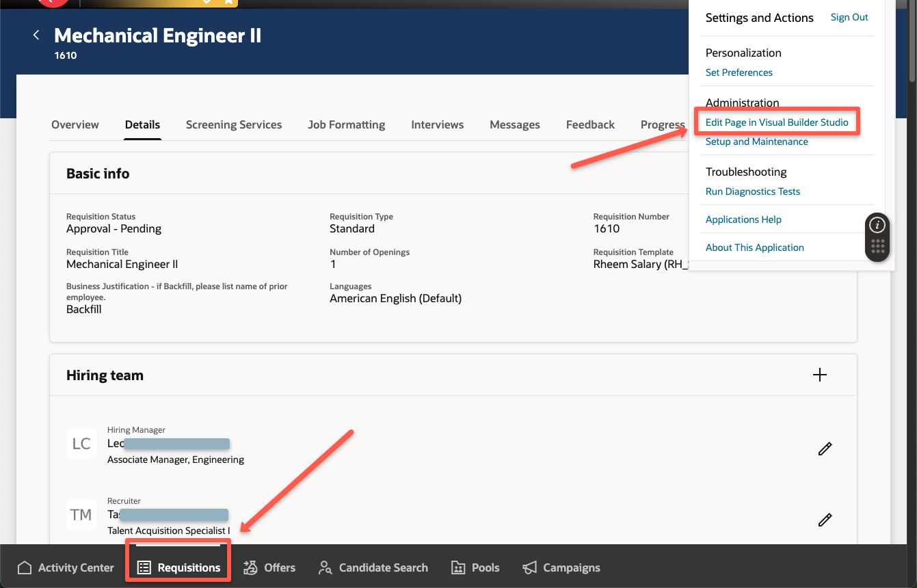Click Edit Page in Visual Builder Studio

click(x=777, y=122)
